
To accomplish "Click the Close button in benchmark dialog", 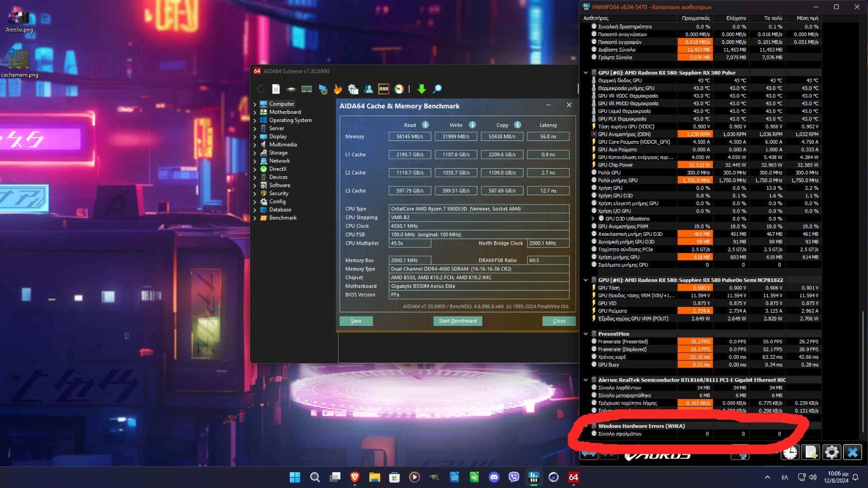I will click(x=559, y=321).
